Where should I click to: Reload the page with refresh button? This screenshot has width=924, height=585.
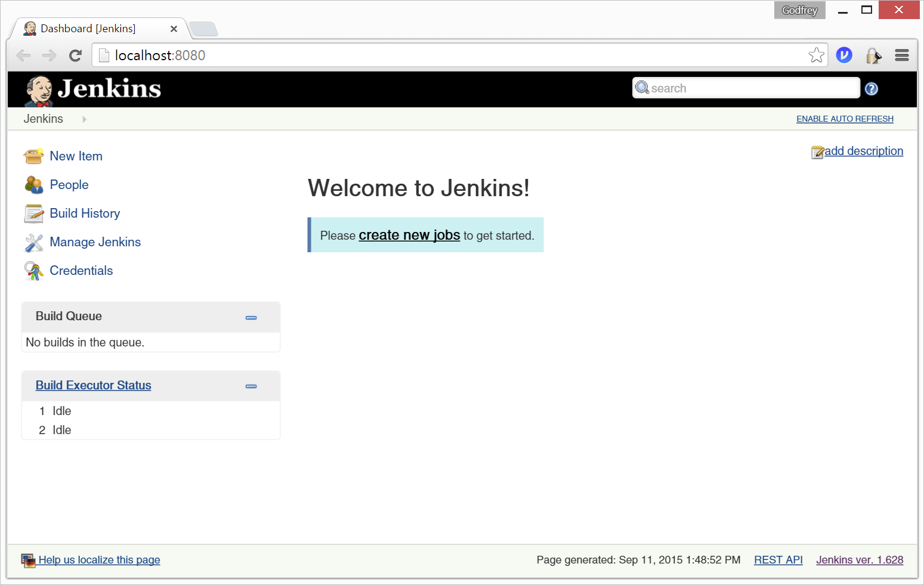point(75,55)
